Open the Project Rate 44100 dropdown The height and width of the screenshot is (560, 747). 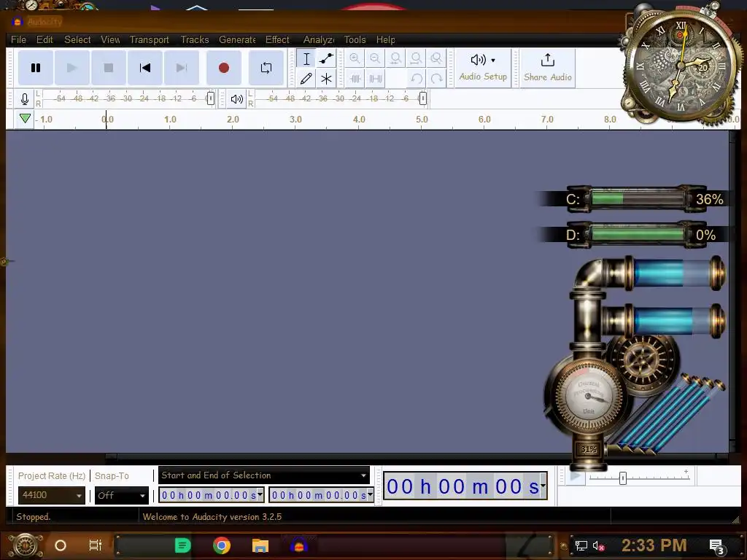coord(52,495)
